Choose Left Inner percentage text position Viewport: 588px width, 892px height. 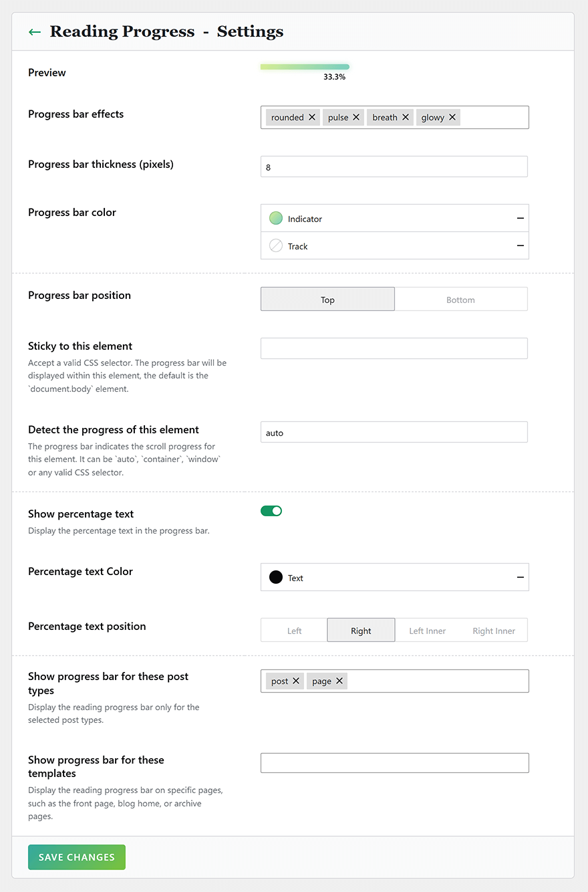[428, 631]
